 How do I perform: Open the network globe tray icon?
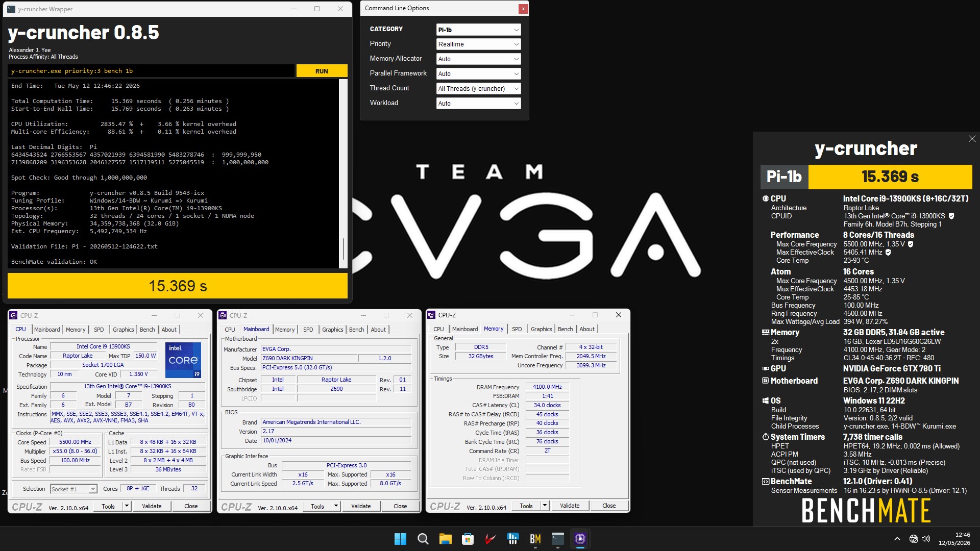coord(913,539)
